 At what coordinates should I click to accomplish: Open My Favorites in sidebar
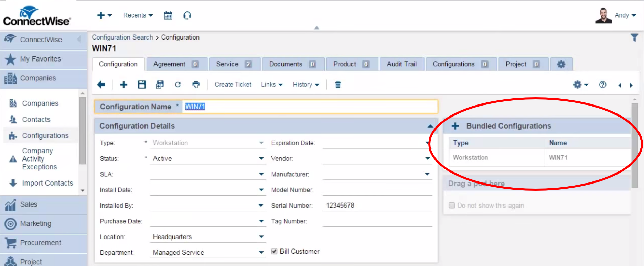click(x=43, y=59)
